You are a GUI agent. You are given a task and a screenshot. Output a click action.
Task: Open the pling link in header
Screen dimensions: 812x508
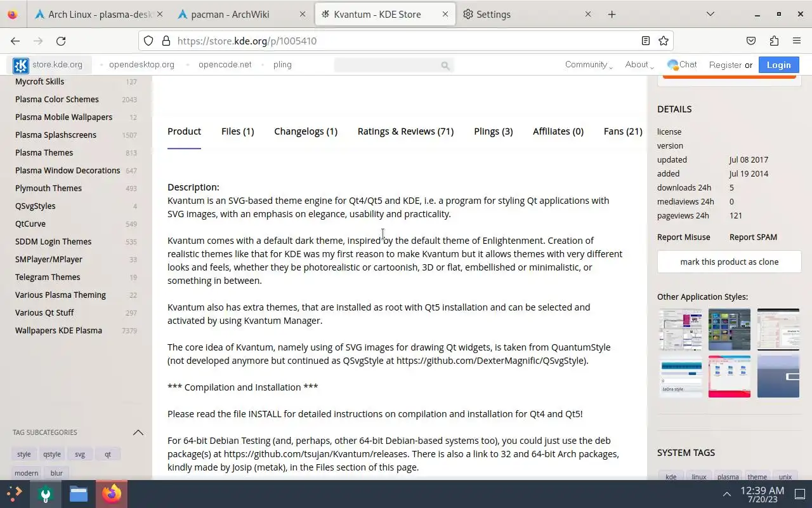click(x=282, y=65)
